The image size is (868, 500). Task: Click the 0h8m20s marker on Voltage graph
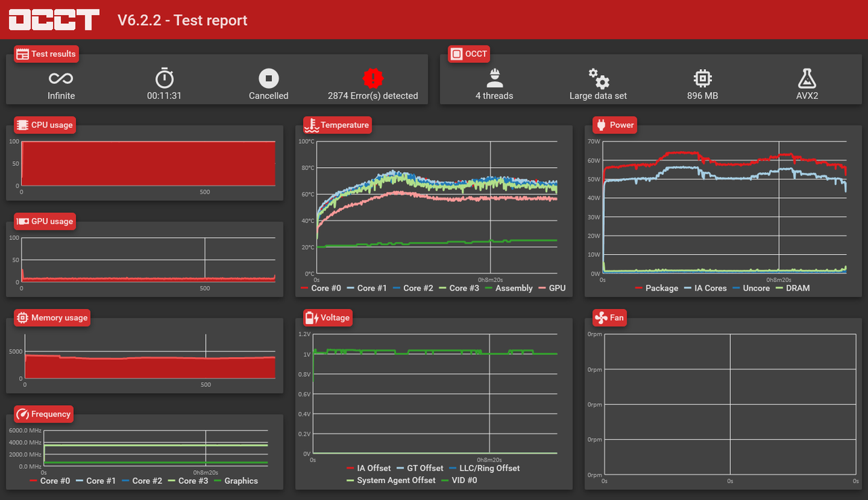coord(490,459)
